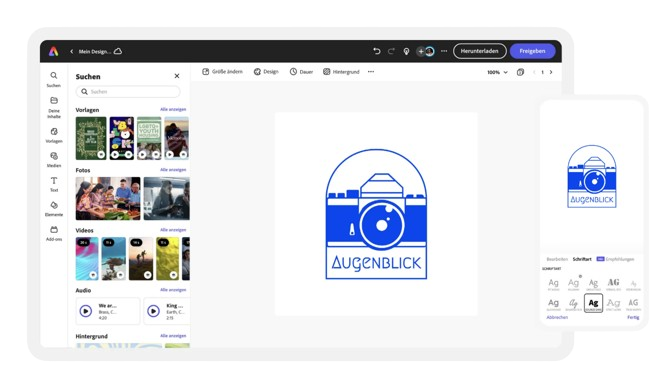This screenshot has height=375, width=666.
Task: Select the Text tool in the left sidebar
Action: point(54,184)
